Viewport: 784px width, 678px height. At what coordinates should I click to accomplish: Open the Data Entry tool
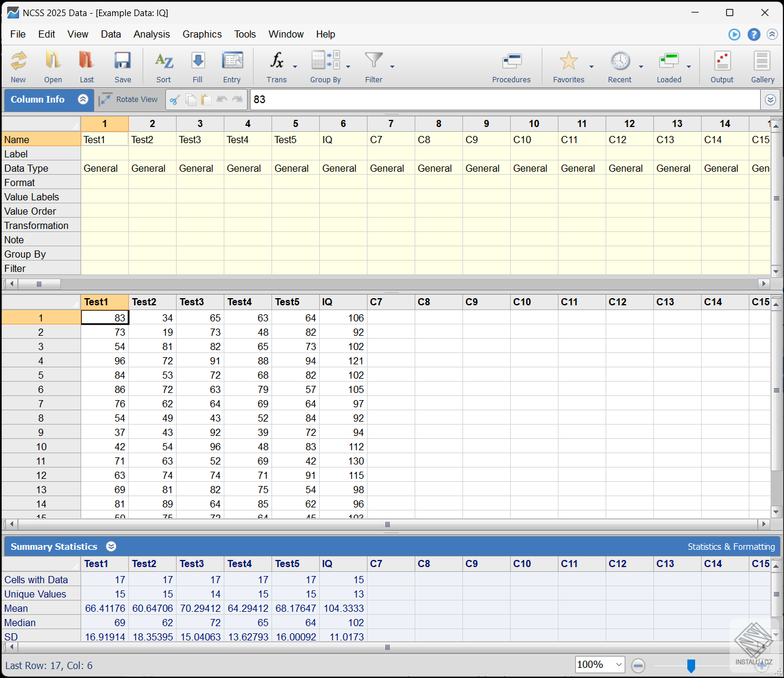pos(232,66)
